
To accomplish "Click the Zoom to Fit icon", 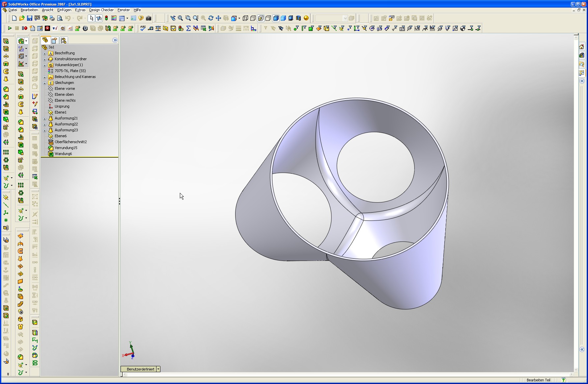I will [180, 18].
